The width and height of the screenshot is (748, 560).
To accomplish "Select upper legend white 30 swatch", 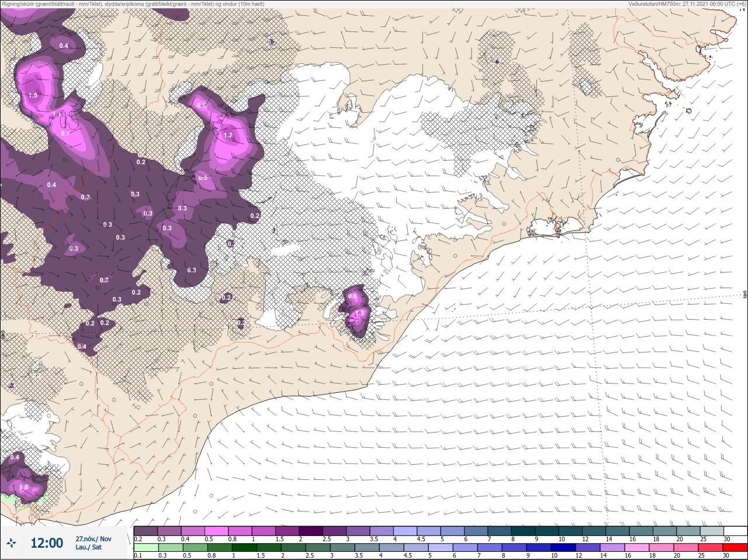I will (x=736, y=531).
